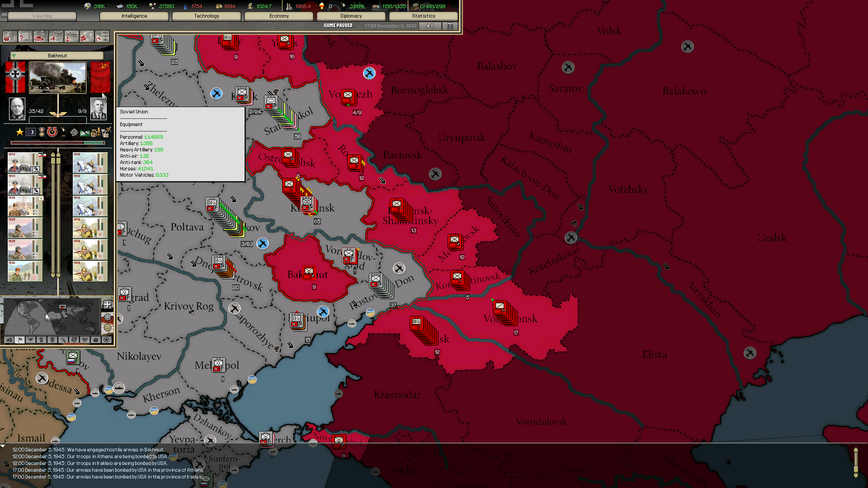Enable economic dollar map mode
The width and height of the screenshot is (868, 488).
pos(41,340)
